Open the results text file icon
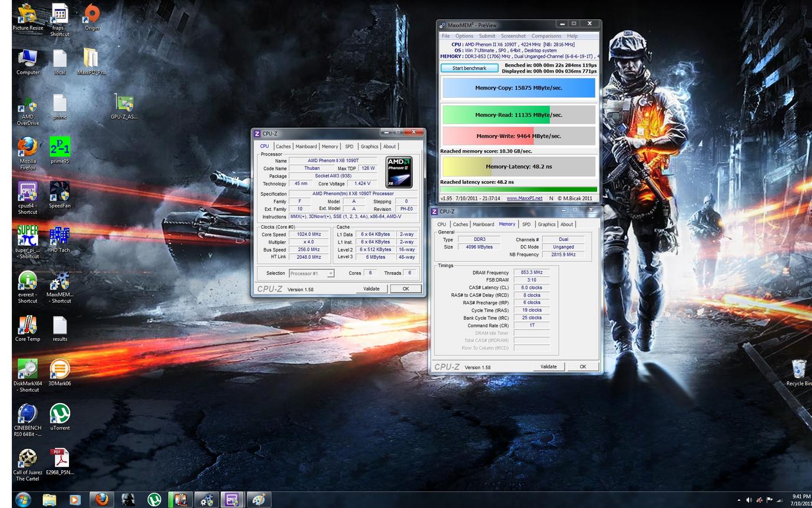Screen dimensions: 812x508 click(x=59, y=329)
